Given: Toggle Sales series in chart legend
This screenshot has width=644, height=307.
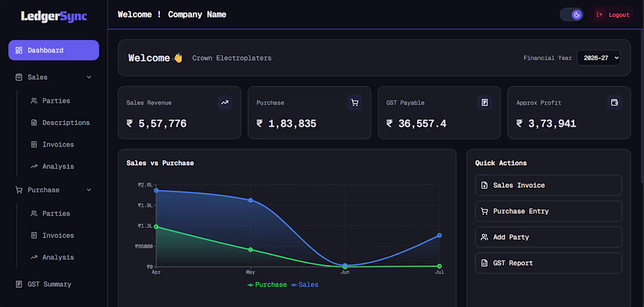Looking at the screenshot, I should pyautogui.click(x=305, y=285).
